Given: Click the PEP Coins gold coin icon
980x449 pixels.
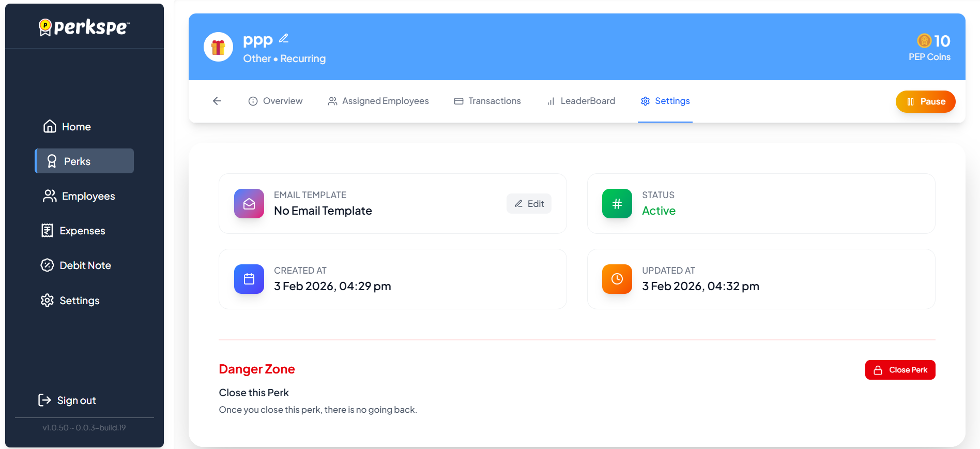Looking at the screenshot, I should (924, 41).
